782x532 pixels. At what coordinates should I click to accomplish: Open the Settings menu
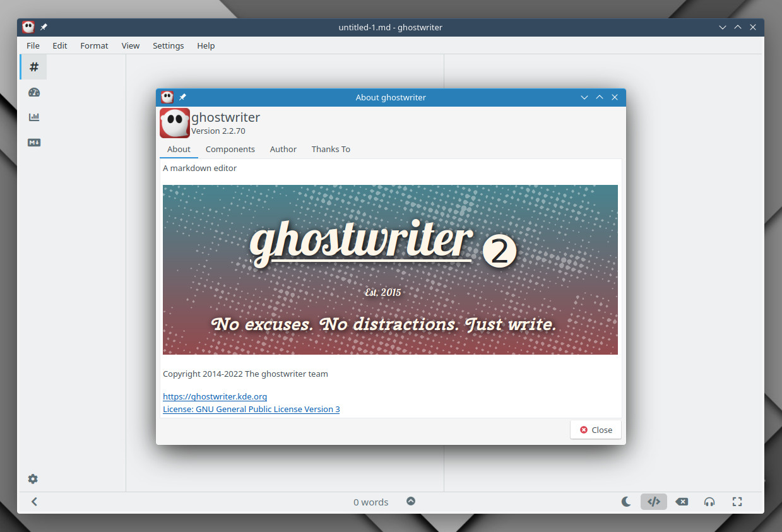point(169,45)
